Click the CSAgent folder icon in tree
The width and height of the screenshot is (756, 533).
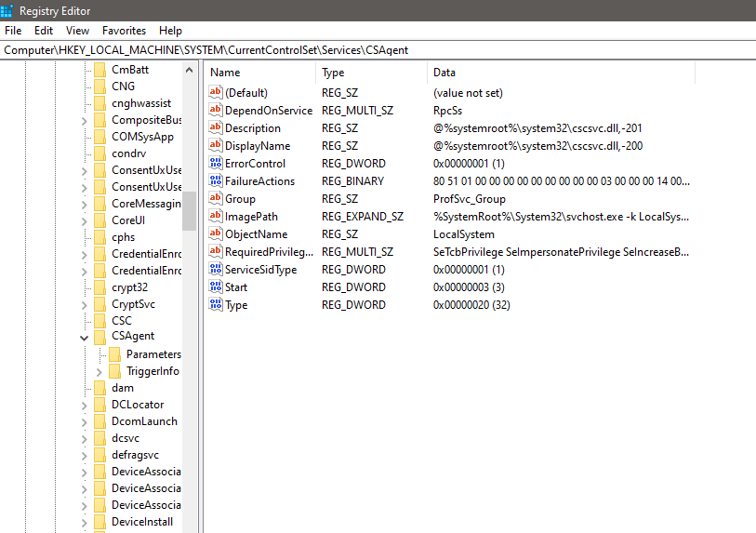[100, 337]
